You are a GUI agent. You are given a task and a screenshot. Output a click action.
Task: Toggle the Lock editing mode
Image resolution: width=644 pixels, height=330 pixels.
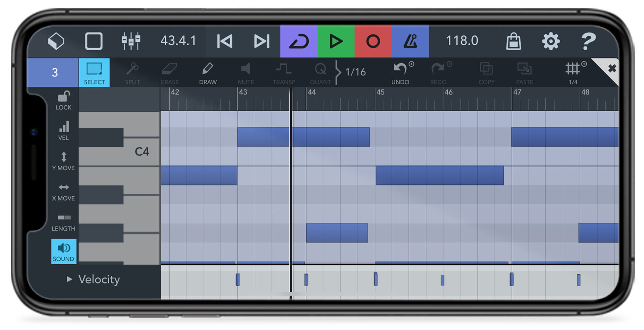(63, 100)
